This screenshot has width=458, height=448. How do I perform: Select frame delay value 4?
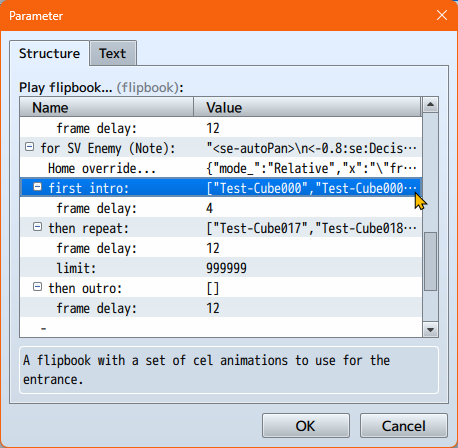click(209, 208)
